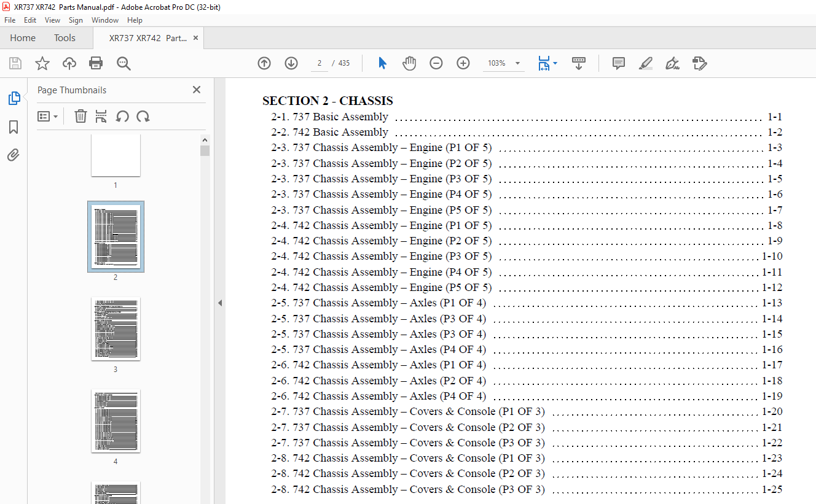Select page 1 thumbnail
This screenshot has width=816, height=504.
[x=116, y=156]
